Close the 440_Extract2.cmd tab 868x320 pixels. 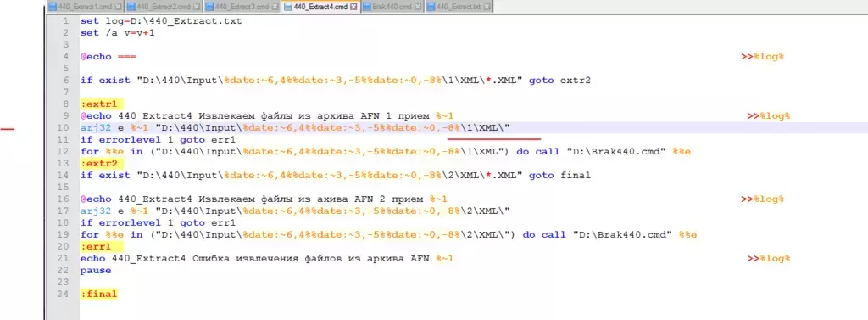[197, 7]
